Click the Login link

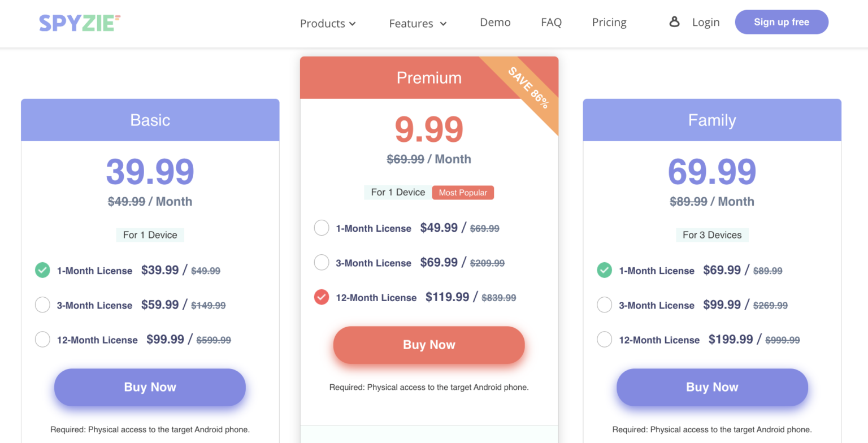pyautogui.click(x=706, y=22)
